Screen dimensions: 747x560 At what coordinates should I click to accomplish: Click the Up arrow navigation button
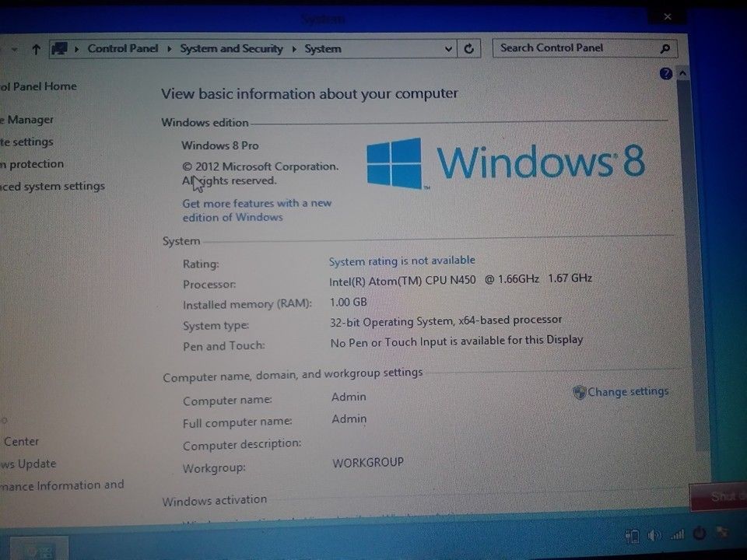[x=36, y=49]
